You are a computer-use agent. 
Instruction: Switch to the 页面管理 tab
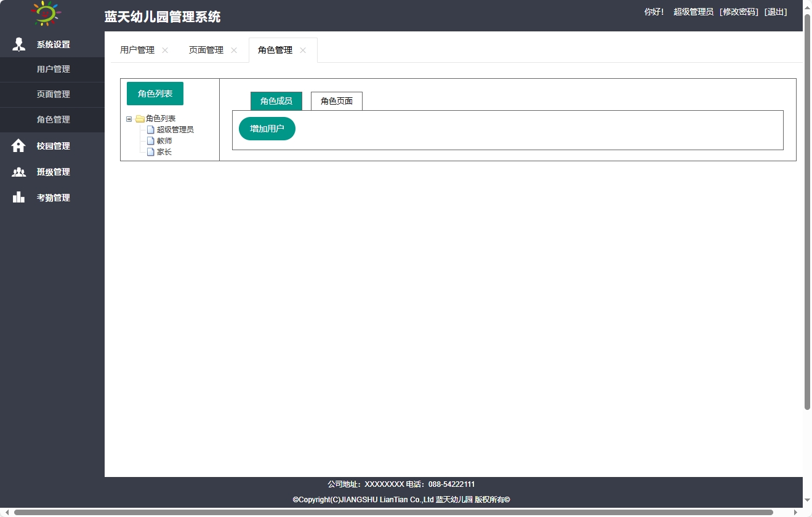(206, 50)
